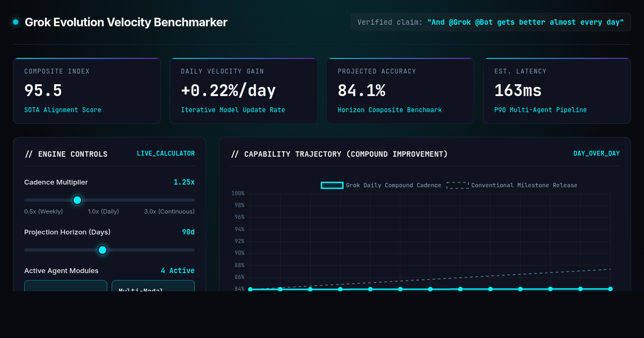Click the 90d projection horizon readout
The image size is (644, 338).
click(188, 232)
